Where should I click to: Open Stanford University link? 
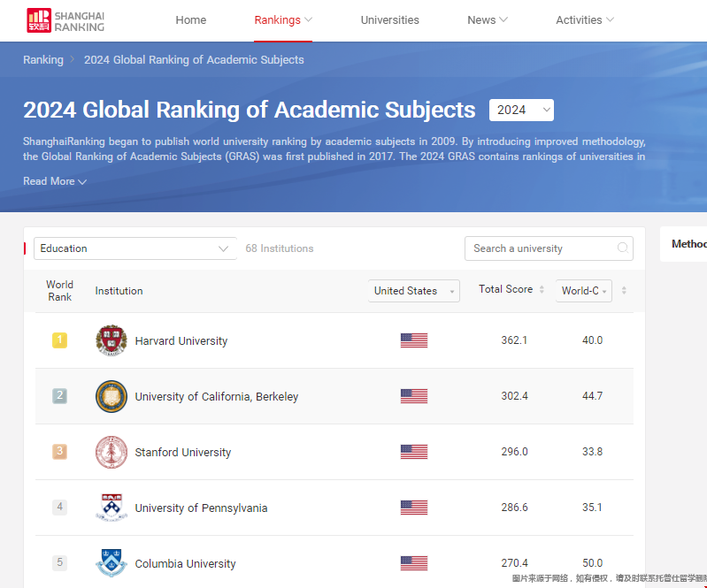182,453
